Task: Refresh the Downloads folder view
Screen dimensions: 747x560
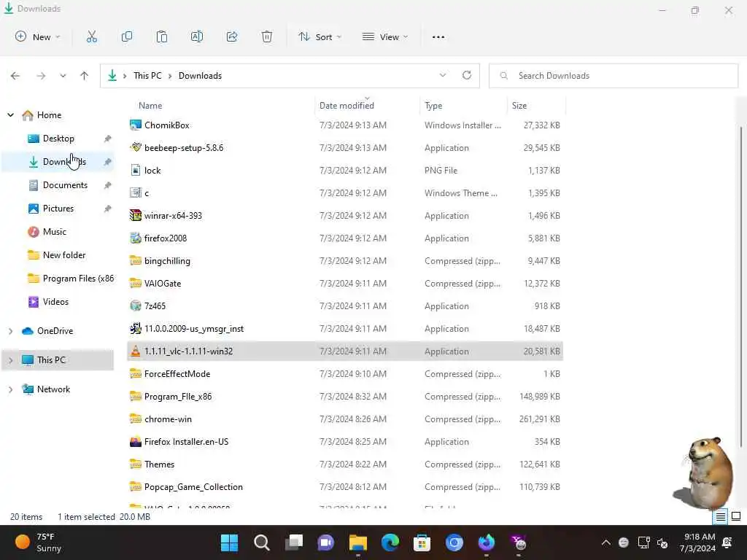Action: pyautogui.click(x=467, y=75)
